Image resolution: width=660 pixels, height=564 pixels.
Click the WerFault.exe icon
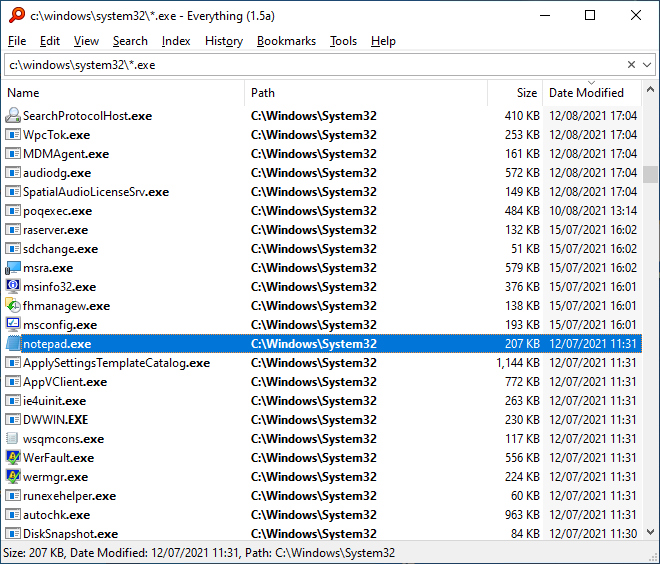coord(13,458)
